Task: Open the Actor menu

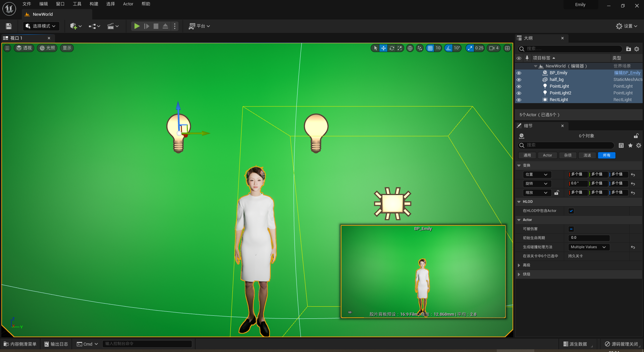Action: (128, 4)
